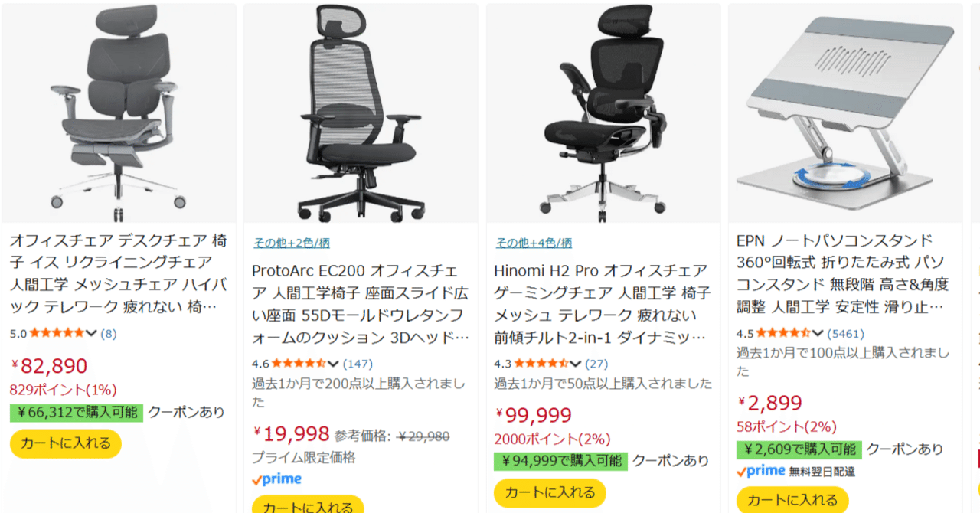Expand rating dropdown next to 5.0 stars
The image size is (980, 513).
tap(92, 333)
